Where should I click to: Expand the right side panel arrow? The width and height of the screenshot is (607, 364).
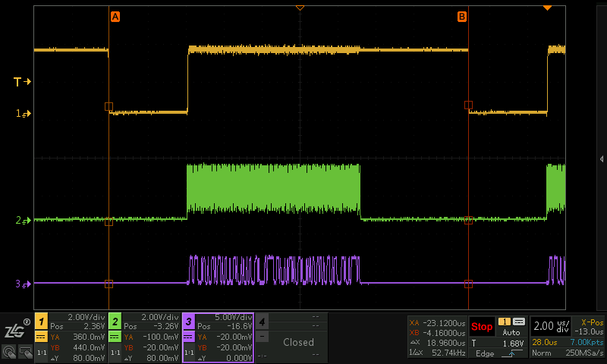[x=602, y=159]
